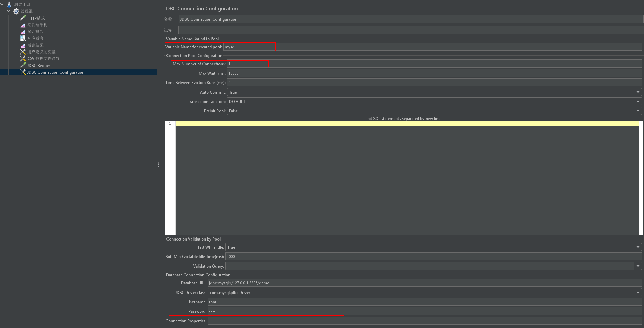The image size is (644, 328).
Task: Select JDBC Connection Configuration tree node
Action: [x=56, y=72]
